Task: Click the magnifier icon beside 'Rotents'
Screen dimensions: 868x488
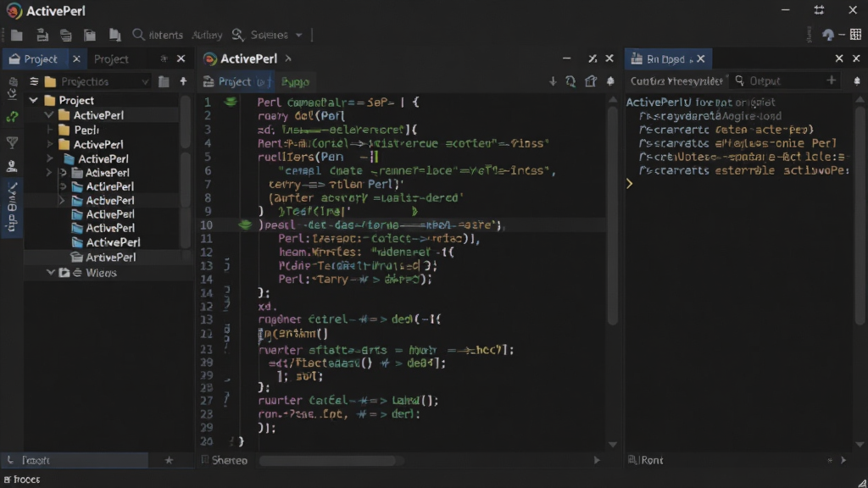Action: coord(138,35)
